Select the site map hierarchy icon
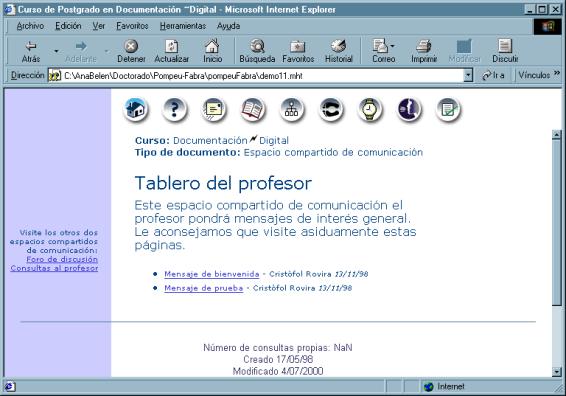This screenshot has width=566, height=396. click(x=292, y=109)
